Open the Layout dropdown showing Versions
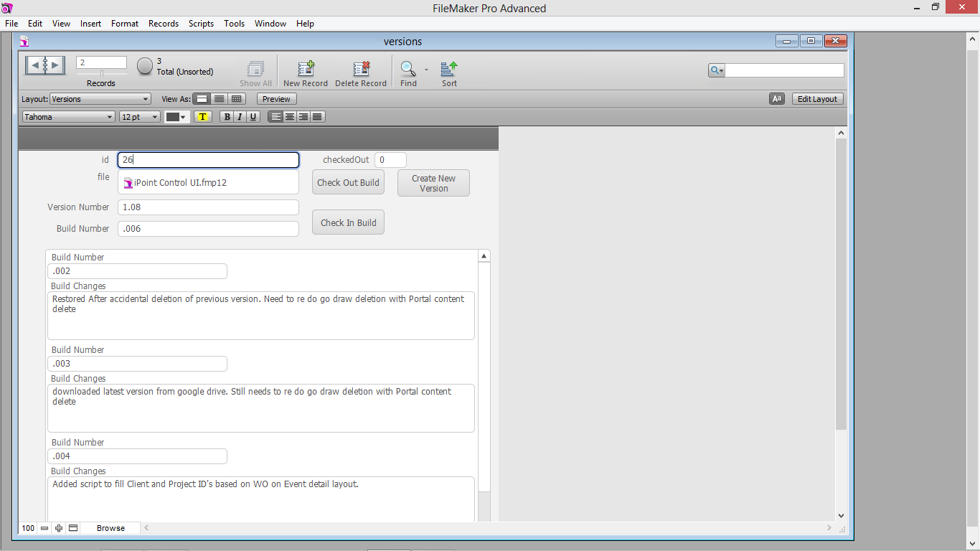The width and height of the screenshot is (980, 551). 100,99
